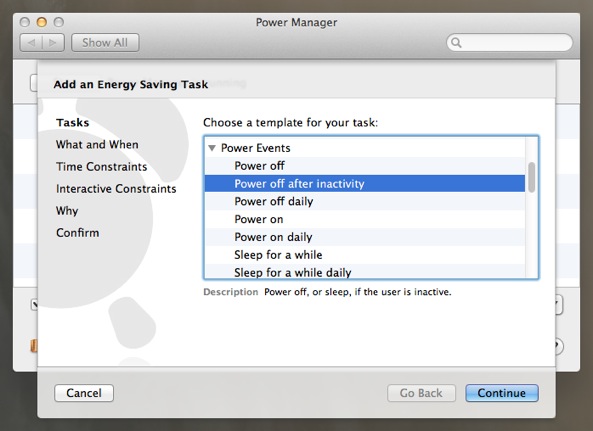Choose the Power on template
Screen dimensions: 593x431
(365, 219)
